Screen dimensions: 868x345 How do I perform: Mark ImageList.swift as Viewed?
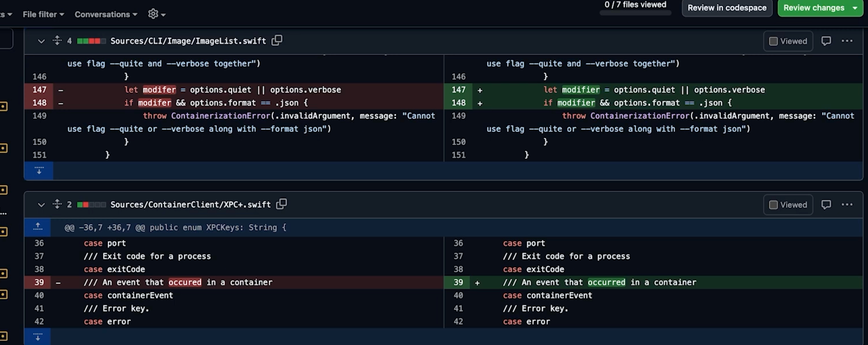788,41
